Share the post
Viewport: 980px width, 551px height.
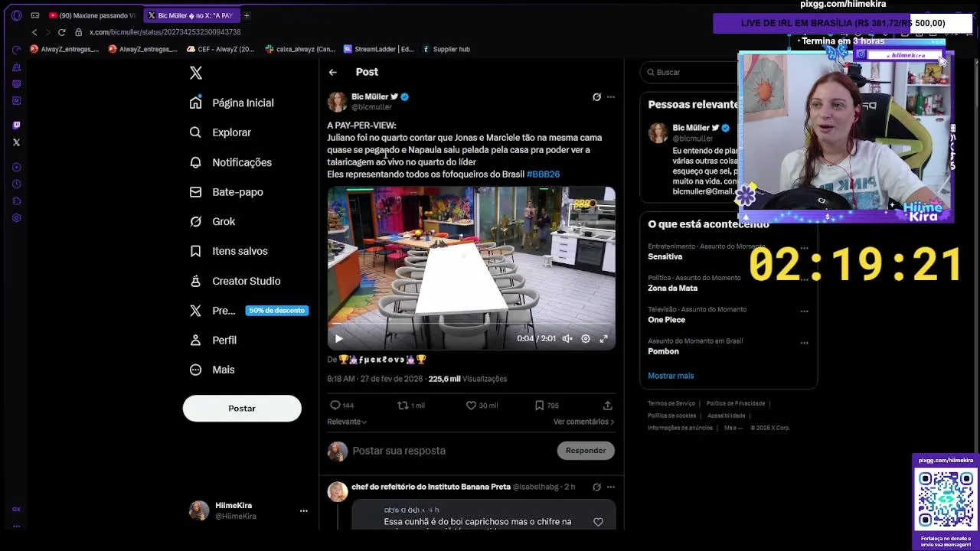click(607, 406)
